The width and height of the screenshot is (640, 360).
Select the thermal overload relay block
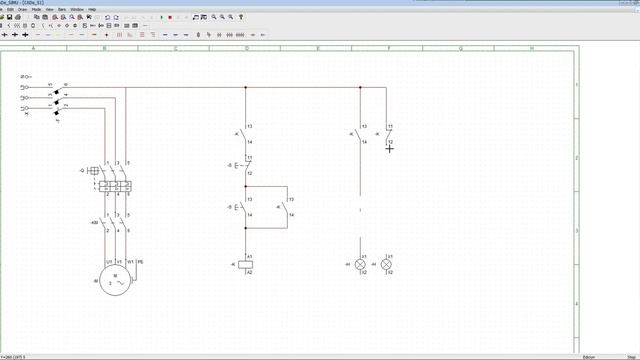pos(115,186)
